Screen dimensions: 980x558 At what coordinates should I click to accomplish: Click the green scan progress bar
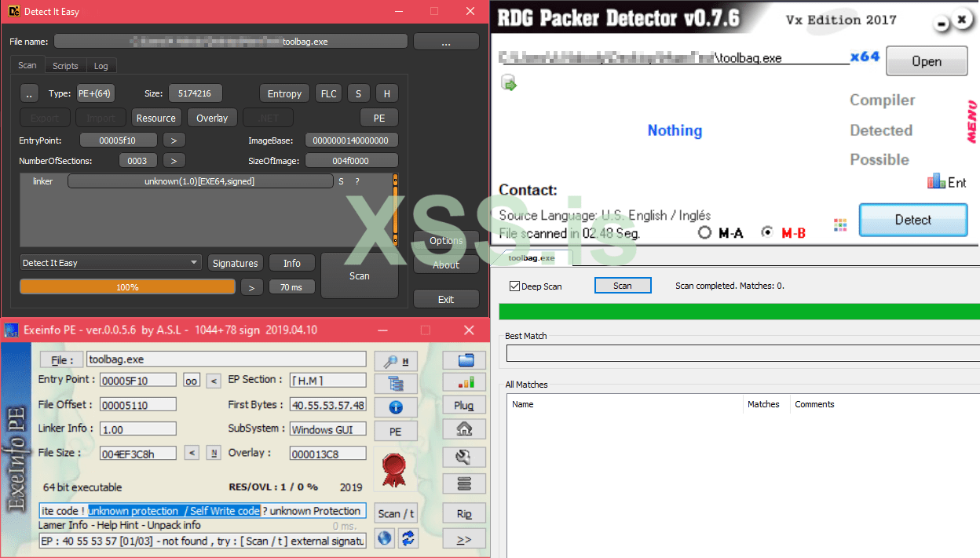coord(739,312)
